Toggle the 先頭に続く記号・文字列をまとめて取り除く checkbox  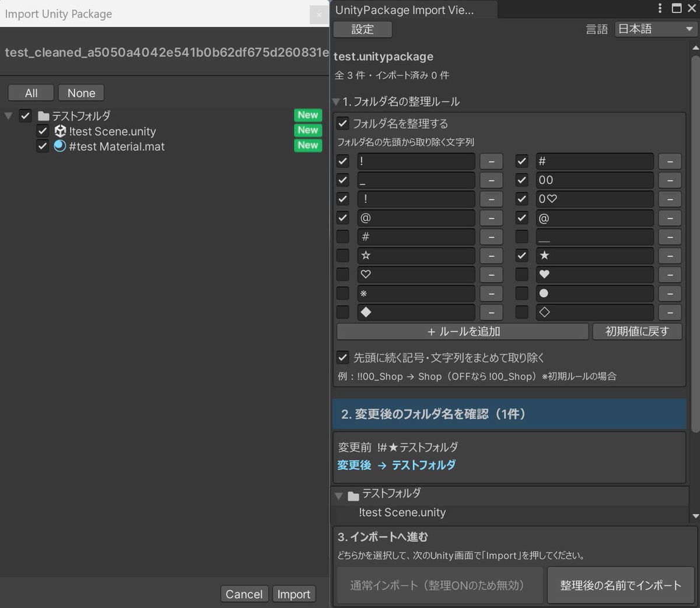[343, 357]
